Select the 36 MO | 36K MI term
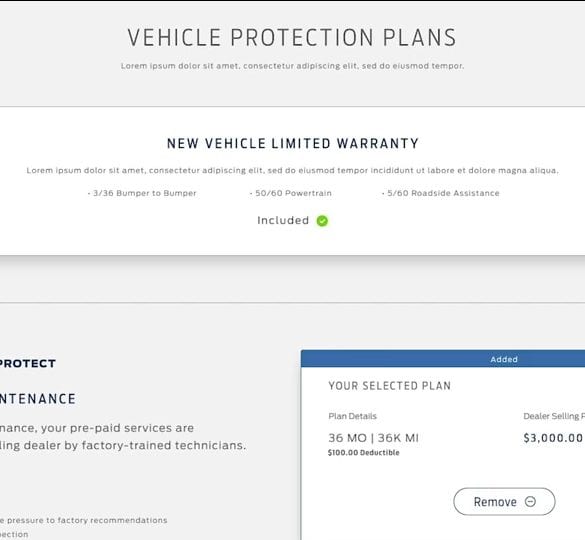Viewport: 585px width, 540px height. pyautogui.click(x=373, y=438)
